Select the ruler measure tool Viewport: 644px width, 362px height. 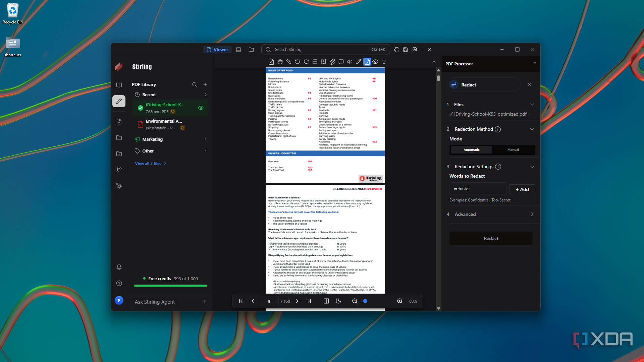pos(289,62)
